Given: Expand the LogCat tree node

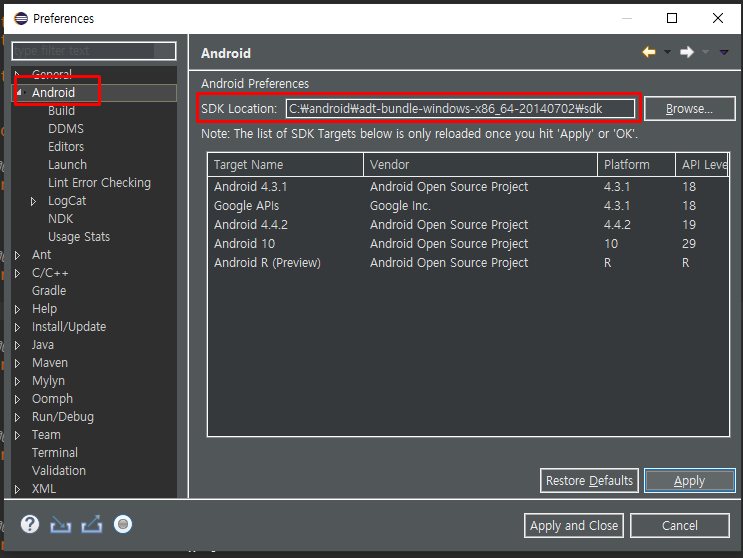Looking at the screenshot, I should coord(33,201).
